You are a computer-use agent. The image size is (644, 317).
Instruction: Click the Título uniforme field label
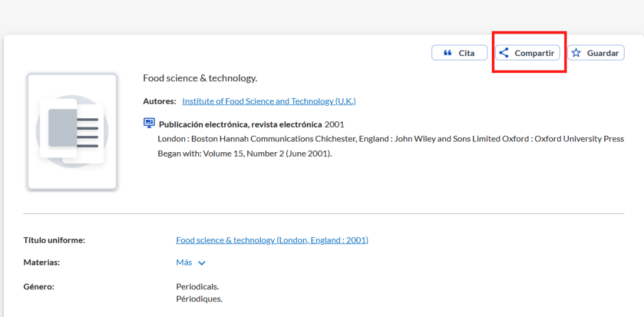tap(54, 240)
